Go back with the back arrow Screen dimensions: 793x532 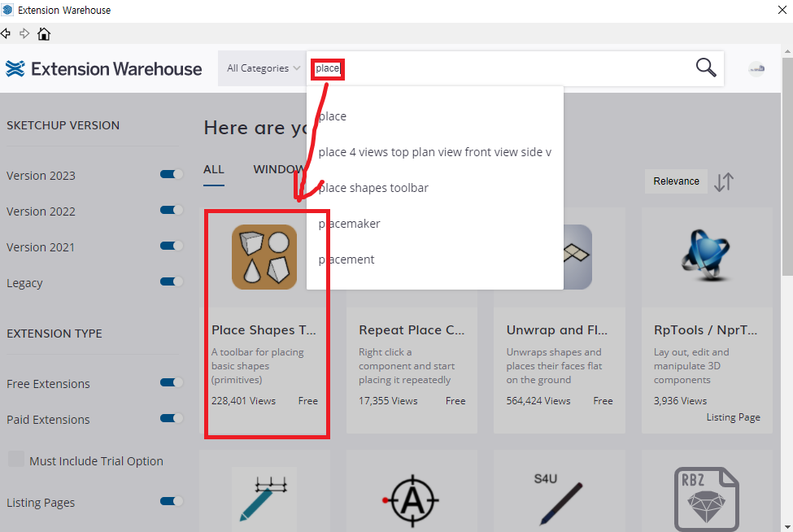[6, 34]
